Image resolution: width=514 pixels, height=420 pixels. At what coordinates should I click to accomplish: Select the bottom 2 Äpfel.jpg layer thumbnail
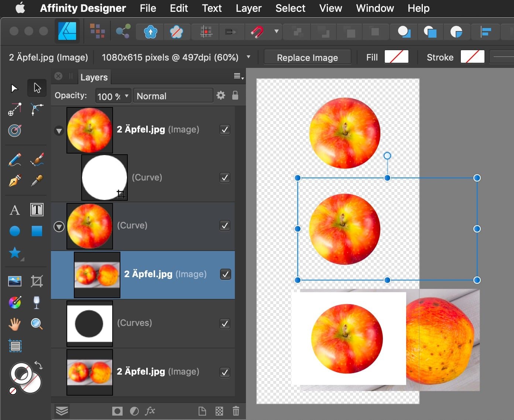point(90,372)
